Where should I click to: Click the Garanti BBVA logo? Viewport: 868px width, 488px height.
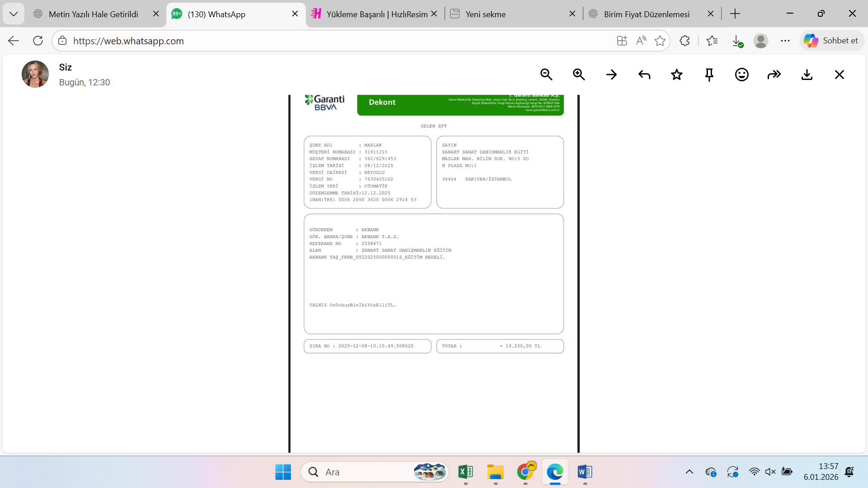tap(325, 103)
